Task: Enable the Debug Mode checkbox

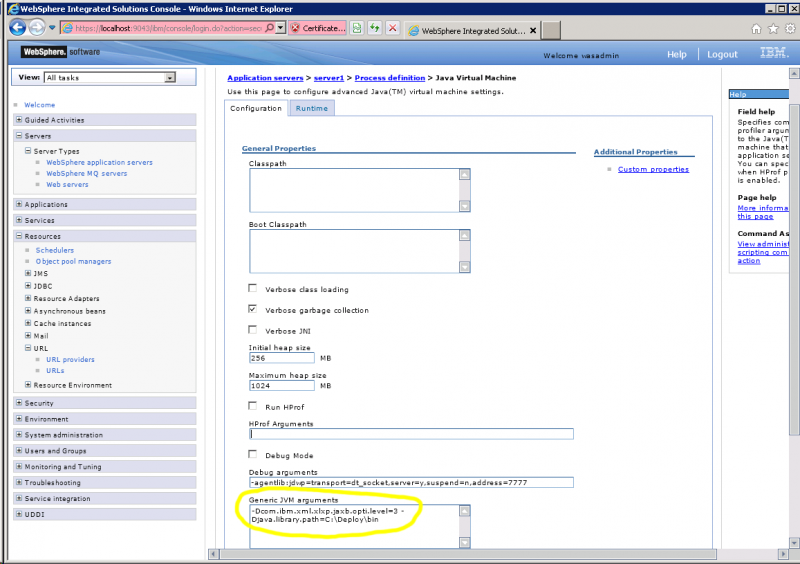Action: pos(253,455)
